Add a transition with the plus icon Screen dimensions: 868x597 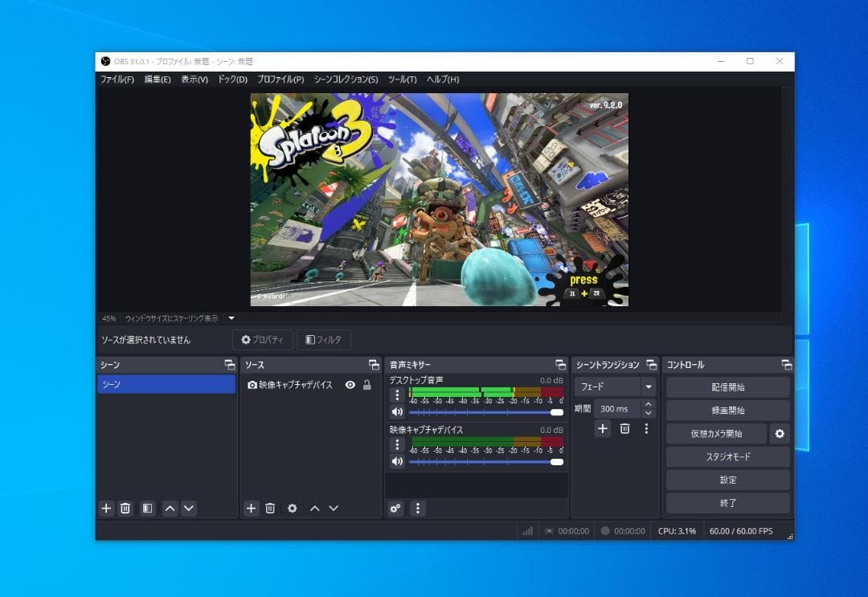point(603,428)
